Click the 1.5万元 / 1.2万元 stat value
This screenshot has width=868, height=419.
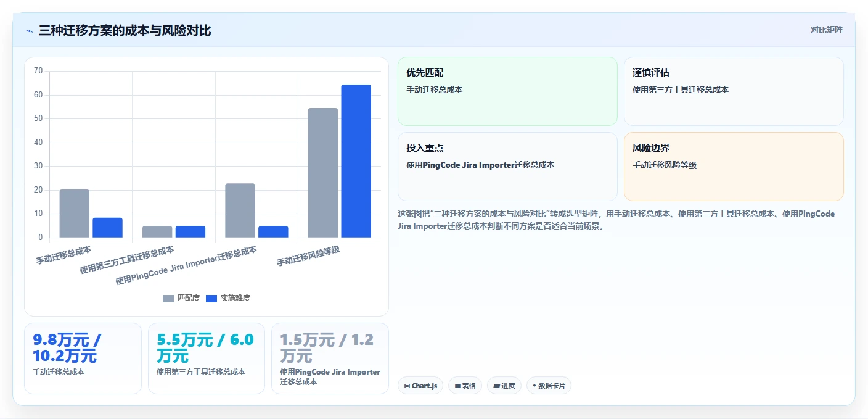click(x=327, y=348)
